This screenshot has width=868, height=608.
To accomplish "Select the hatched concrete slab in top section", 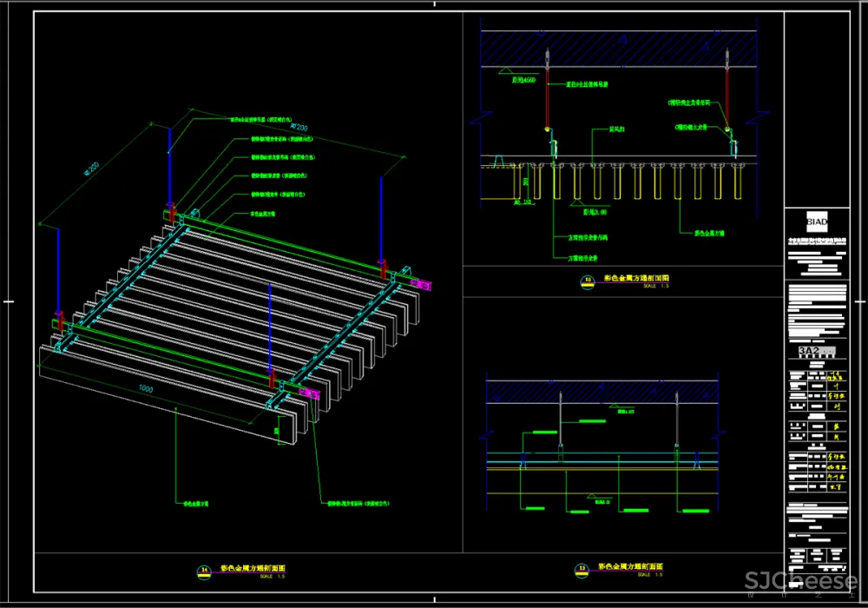I will (x=608, y=48).
